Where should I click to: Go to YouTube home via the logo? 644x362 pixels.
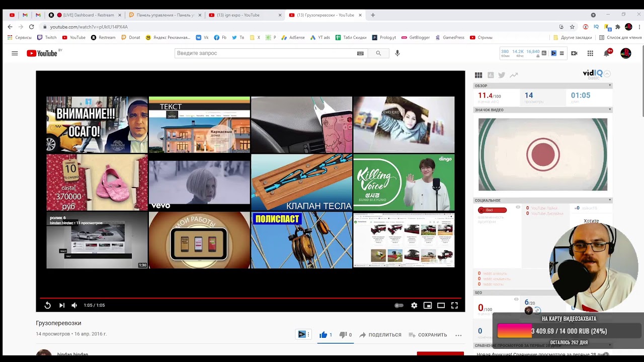point(42,53)
